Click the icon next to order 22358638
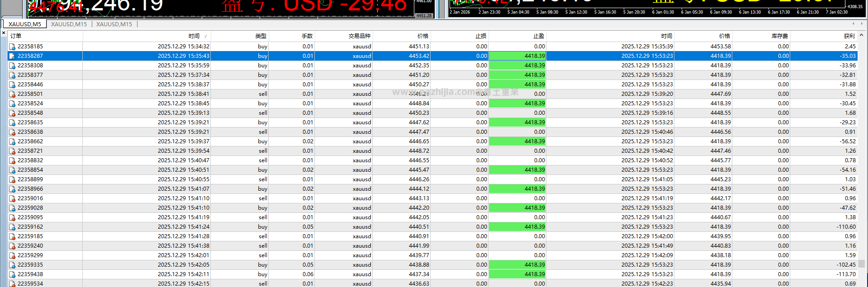Image resolution: width=868 pixels, height=287 pixels. click(x=12, y=132)
